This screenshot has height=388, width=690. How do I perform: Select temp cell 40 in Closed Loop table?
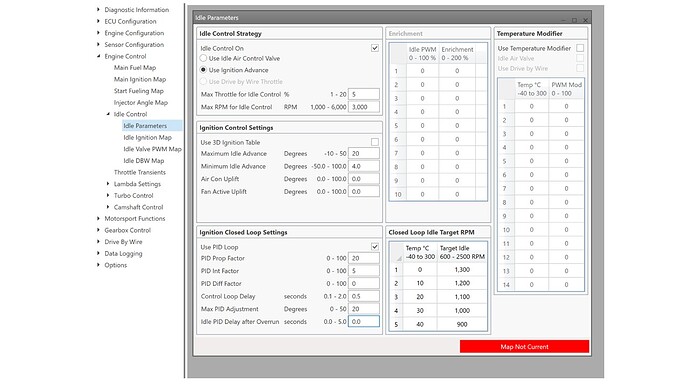click(x=420, y=324)
